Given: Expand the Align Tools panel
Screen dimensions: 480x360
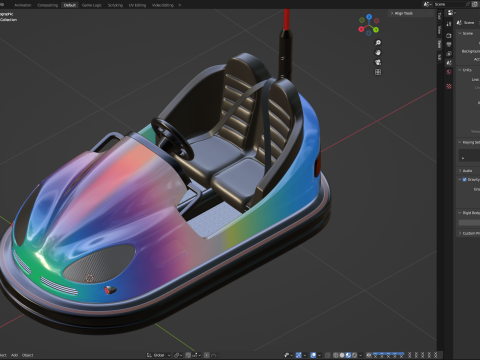Looking at the screenshot, I should tap(403, 13).
